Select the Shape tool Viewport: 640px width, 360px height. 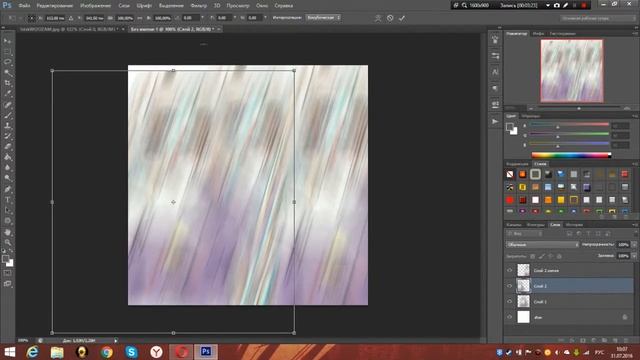point(7,221)
